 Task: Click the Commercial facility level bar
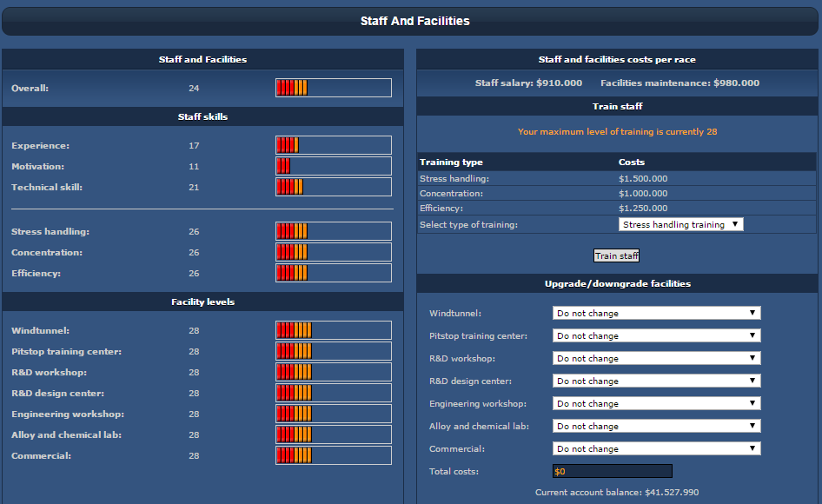pos(334,455)
